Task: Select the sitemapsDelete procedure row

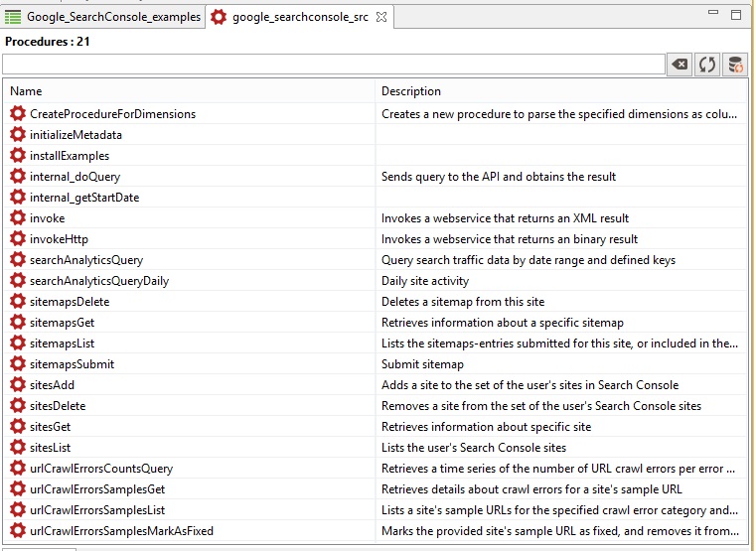Action: (70, 302)
